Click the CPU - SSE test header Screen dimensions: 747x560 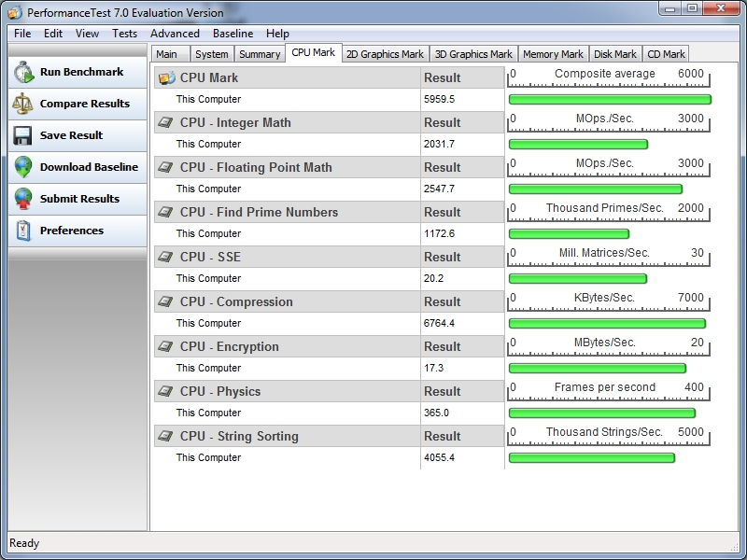pos(288,257)
